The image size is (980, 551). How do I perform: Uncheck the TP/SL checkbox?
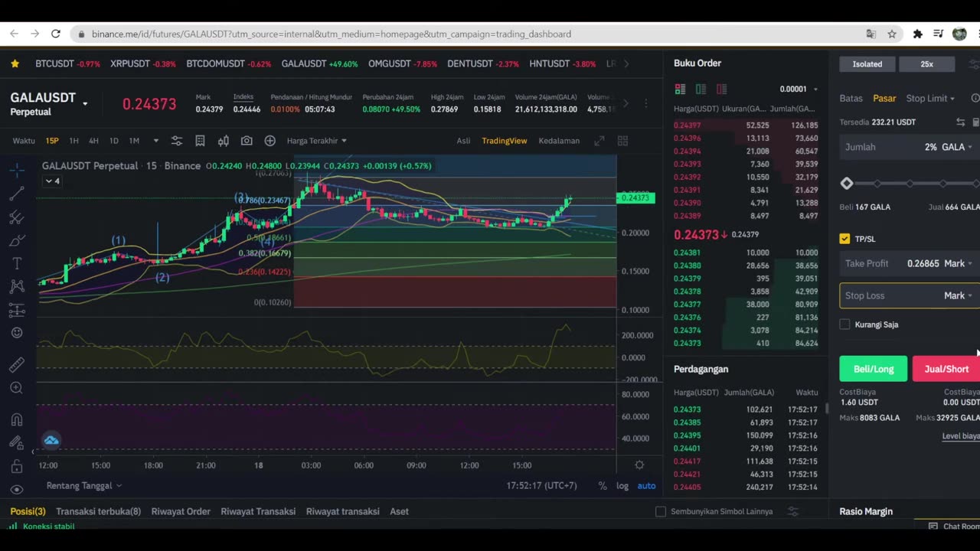coord(844,239)
